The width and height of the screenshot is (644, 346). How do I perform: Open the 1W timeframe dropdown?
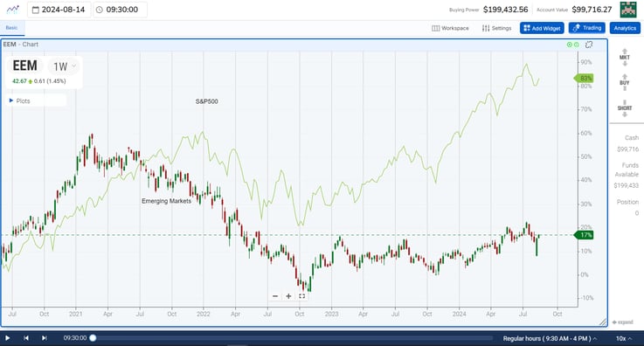pyautogui.click(x=64, y=66)
